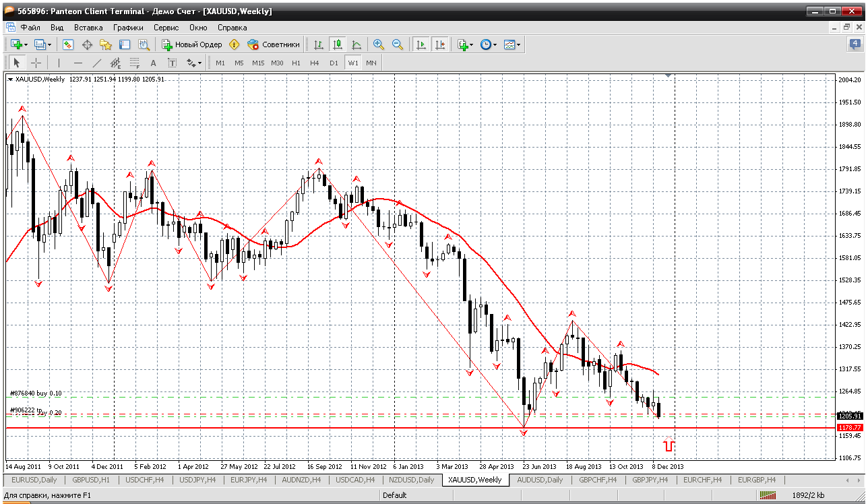Switch to the USDJPY,H4 chart tab
The width and height of the screenshot is (868, 504).
197,480
